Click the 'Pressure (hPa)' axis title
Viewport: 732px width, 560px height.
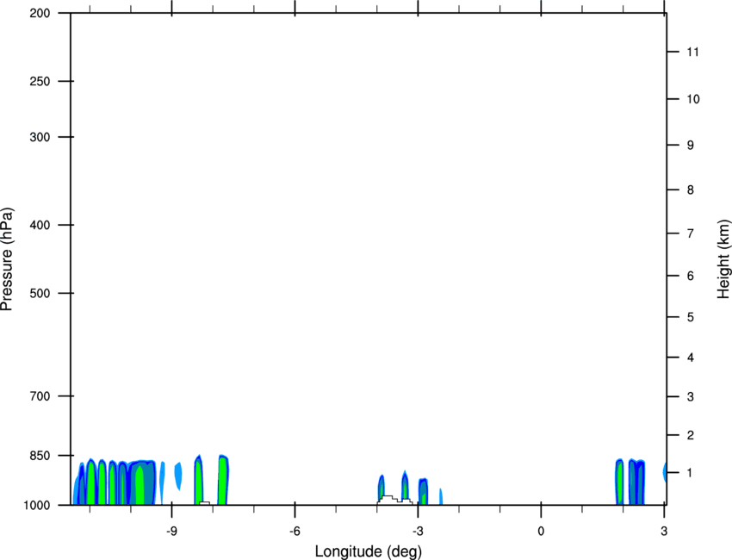point(7,259)
